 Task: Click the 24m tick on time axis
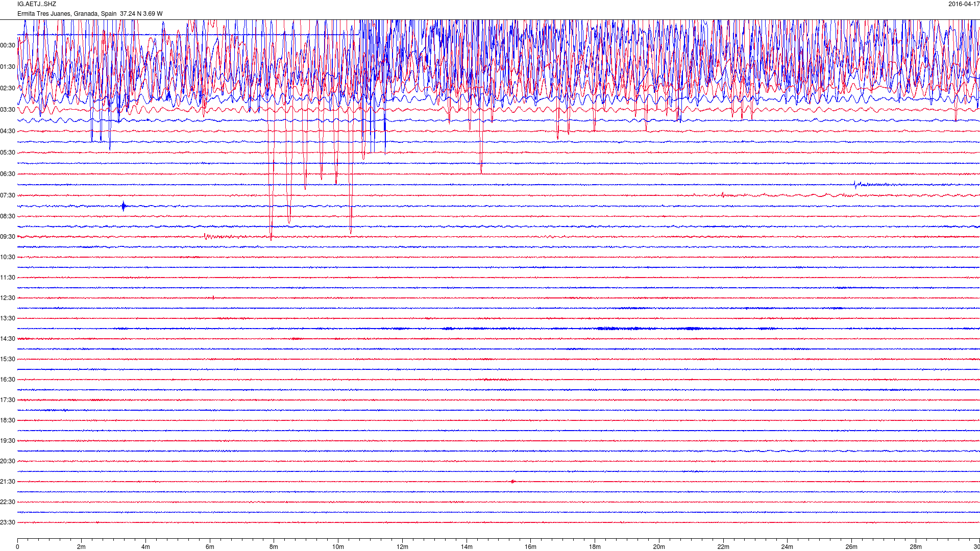tap(787, 547)
